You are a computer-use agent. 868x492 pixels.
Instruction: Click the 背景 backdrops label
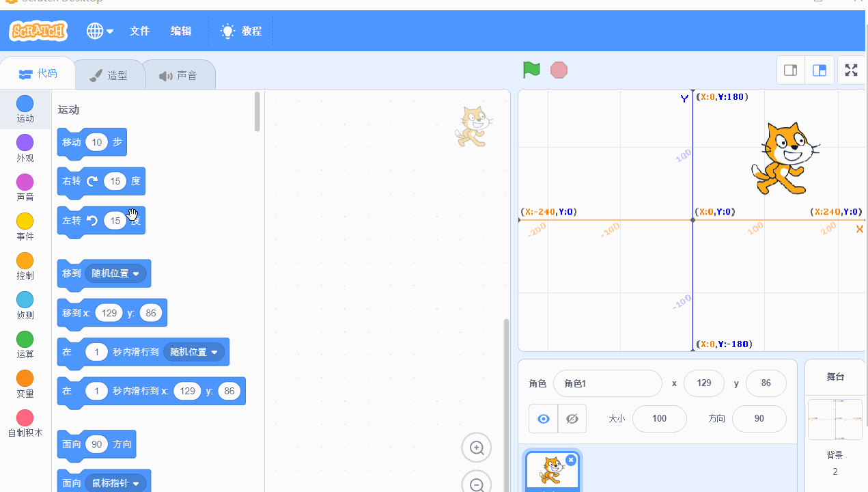tap(835, 455)
